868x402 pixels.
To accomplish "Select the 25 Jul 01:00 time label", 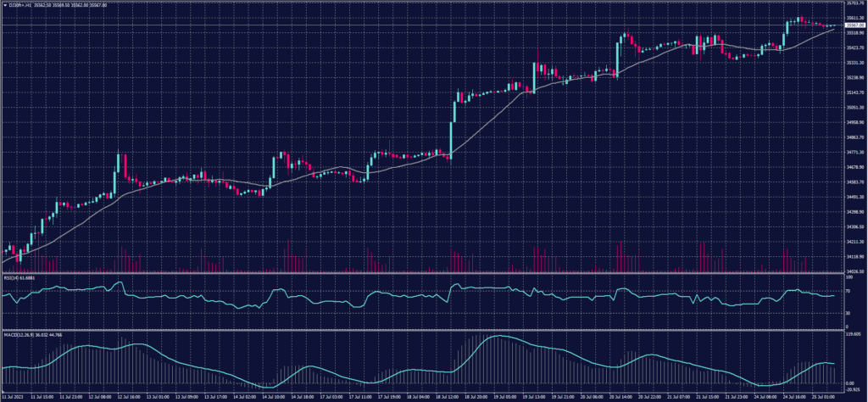I will click(x=824, y=396).
